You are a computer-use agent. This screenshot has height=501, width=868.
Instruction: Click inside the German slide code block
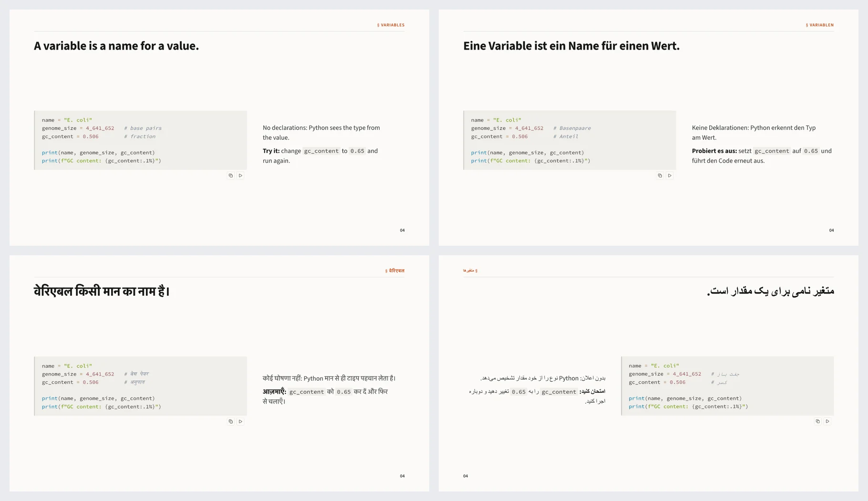[x=570, y=140]
